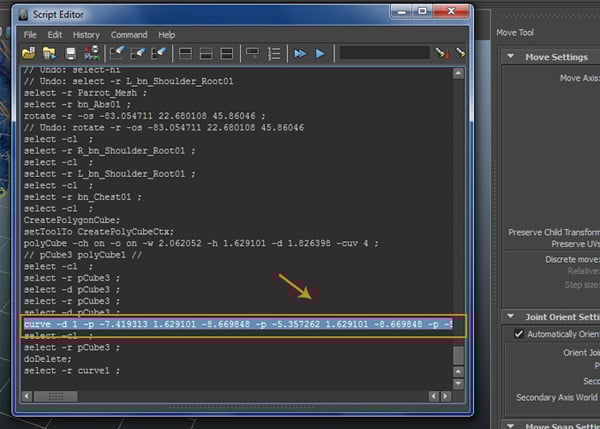
Task: Open the History menu
Action: click(86, 35)
